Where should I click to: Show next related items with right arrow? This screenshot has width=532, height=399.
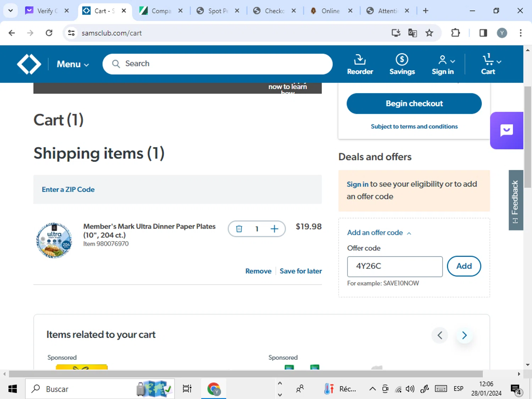464,335
